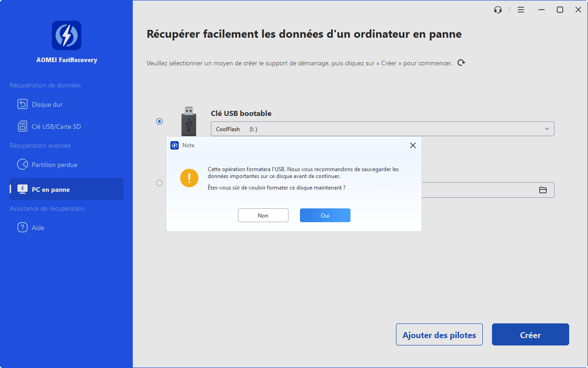Click the folder browse icon
The image size is (588, 368).
[x=543, y=190]
